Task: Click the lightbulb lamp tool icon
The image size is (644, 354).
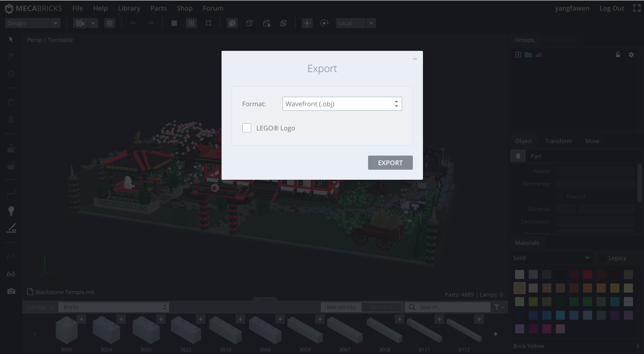Action: (11, 211)
